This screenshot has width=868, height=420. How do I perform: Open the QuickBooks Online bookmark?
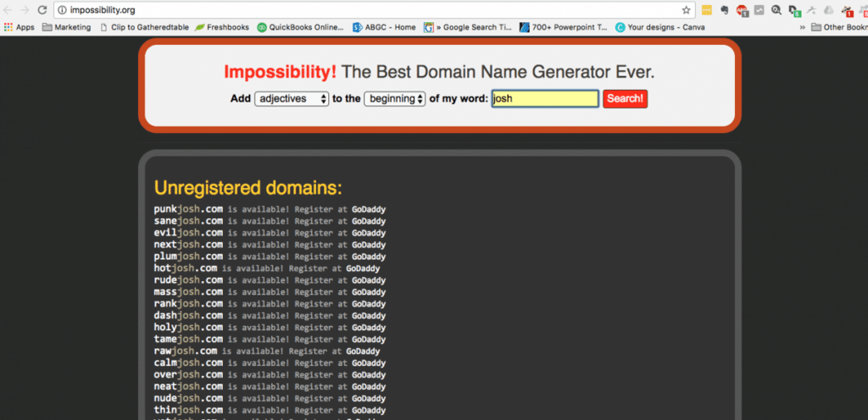pos(301,27)
